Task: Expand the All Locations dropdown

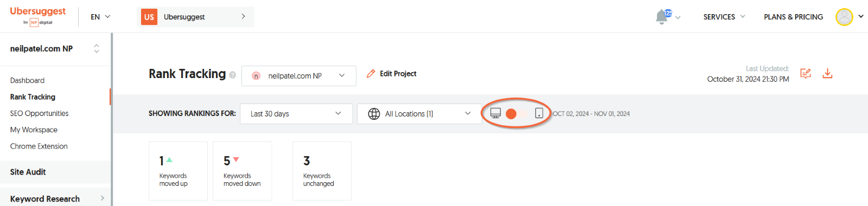Action: [419, 114]
